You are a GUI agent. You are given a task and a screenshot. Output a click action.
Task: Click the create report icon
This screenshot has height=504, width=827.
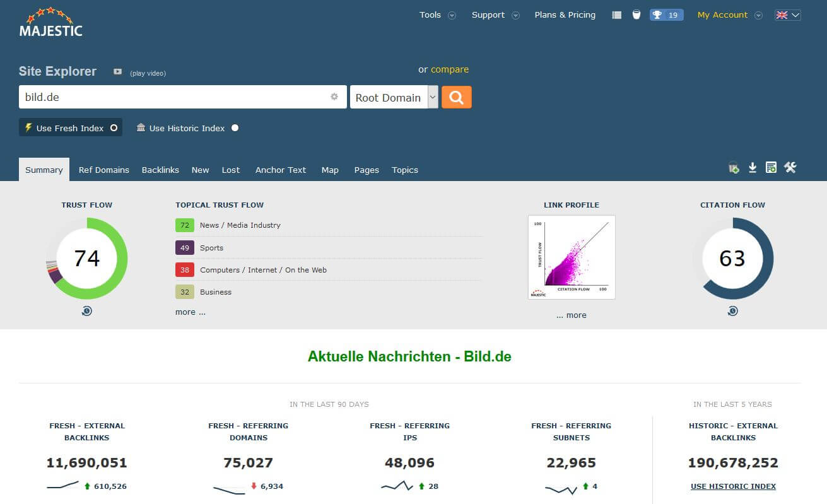(771, 167)
